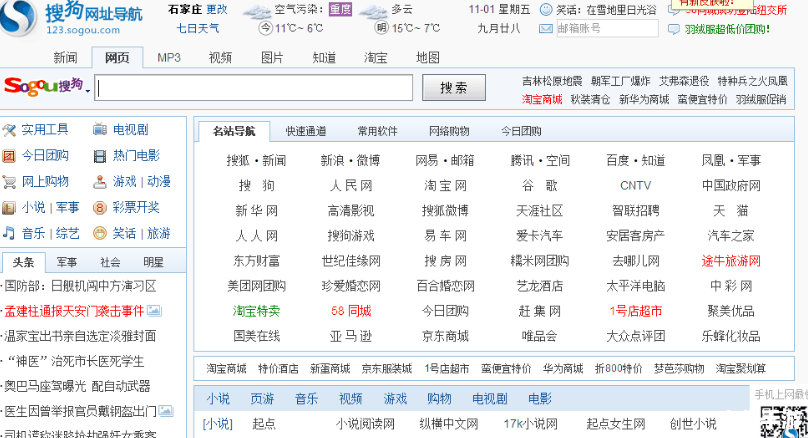Select the 名站导航 tab
The width and height of the screenshot is (808, 438).
234,131
